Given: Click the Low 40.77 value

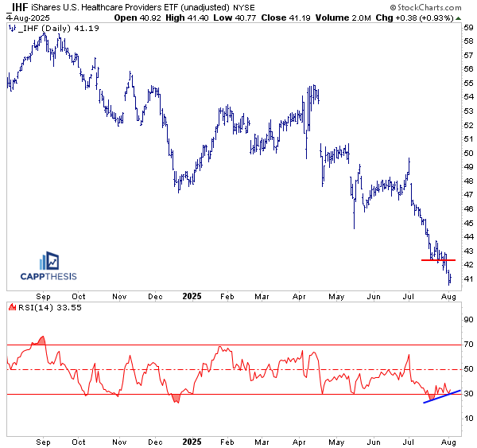Looking at the screenshot, I should click(x=235, y=18).
